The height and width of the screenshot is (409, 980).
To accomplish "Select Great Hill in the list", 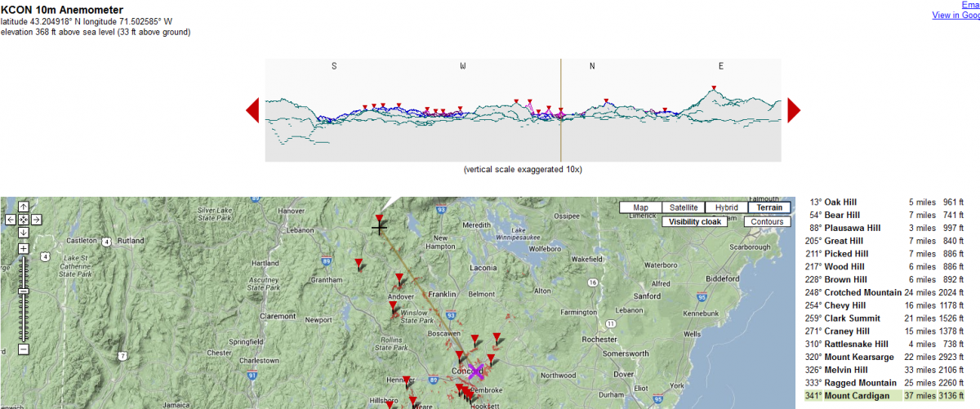I will point(886,241).
